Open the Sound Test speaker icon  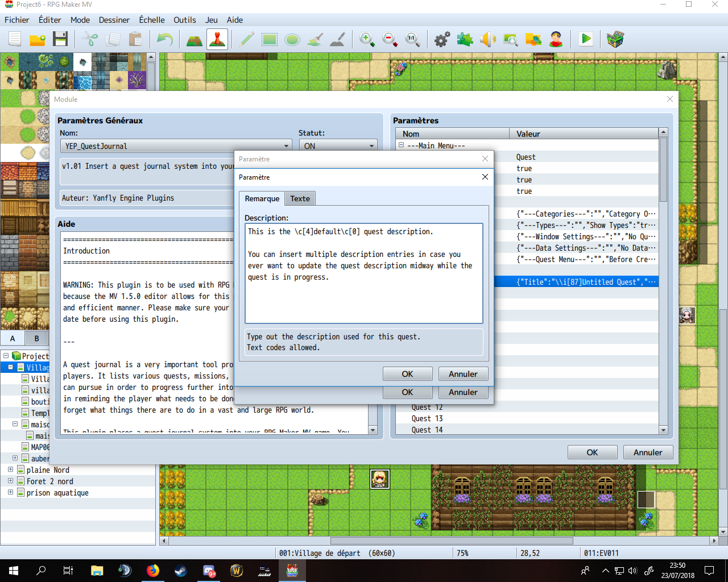pyautogui.click(x=487, y=39)
